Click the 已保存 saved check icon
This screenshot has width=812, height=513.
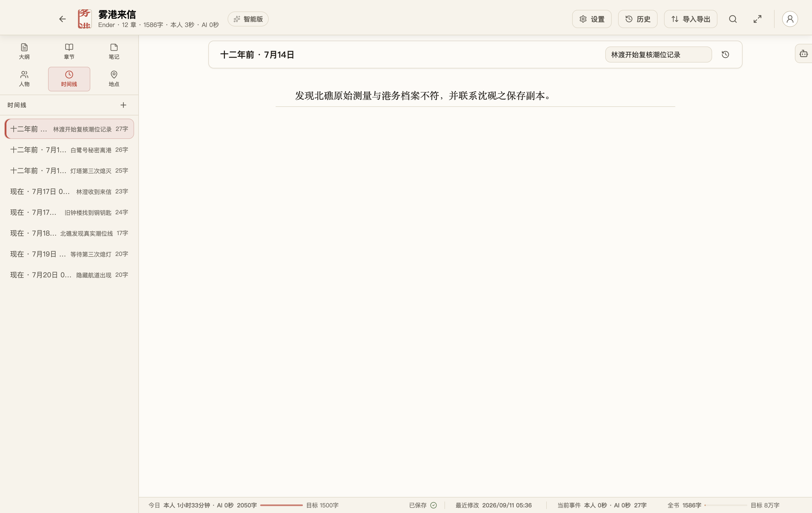pyautogui.click(x=433, y=505)
